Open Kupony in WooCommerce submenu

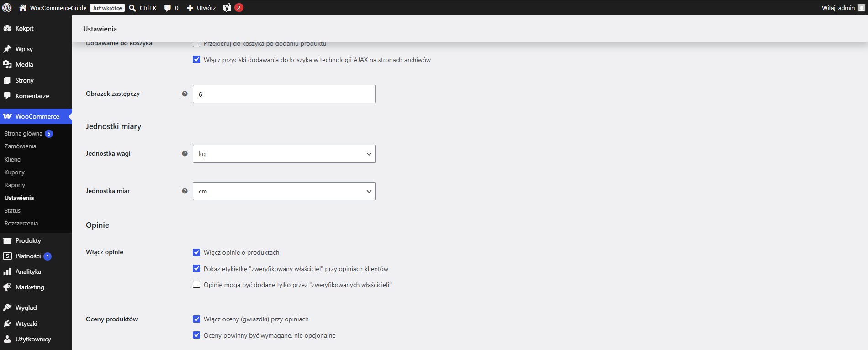pos(15,172)
